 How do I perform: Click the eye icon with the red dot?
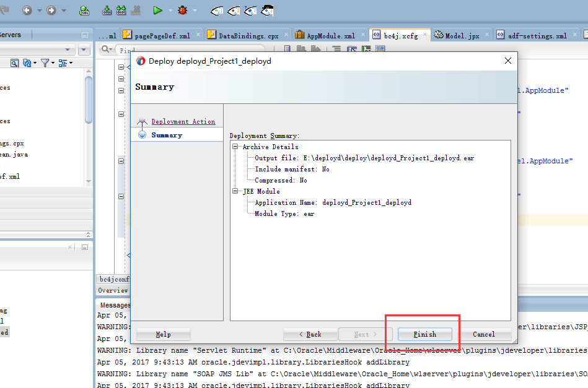(234, 11)
